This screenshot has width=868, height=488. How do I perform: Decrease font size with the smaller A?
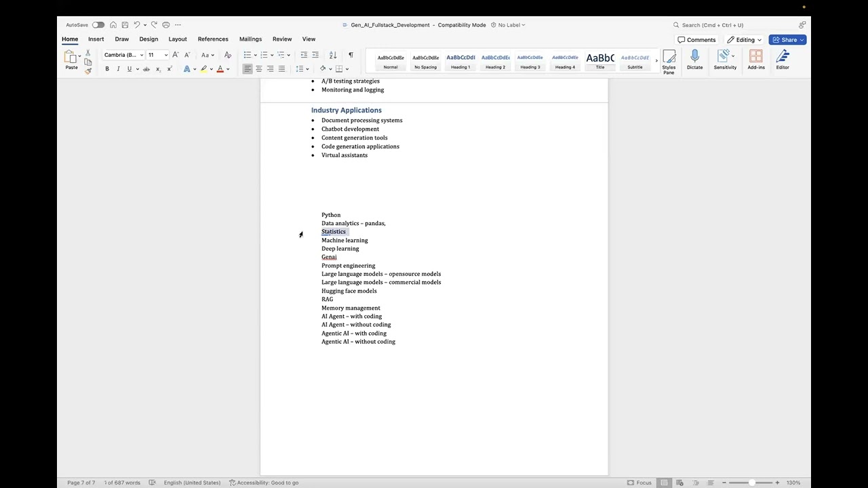[x=187, y=55]
